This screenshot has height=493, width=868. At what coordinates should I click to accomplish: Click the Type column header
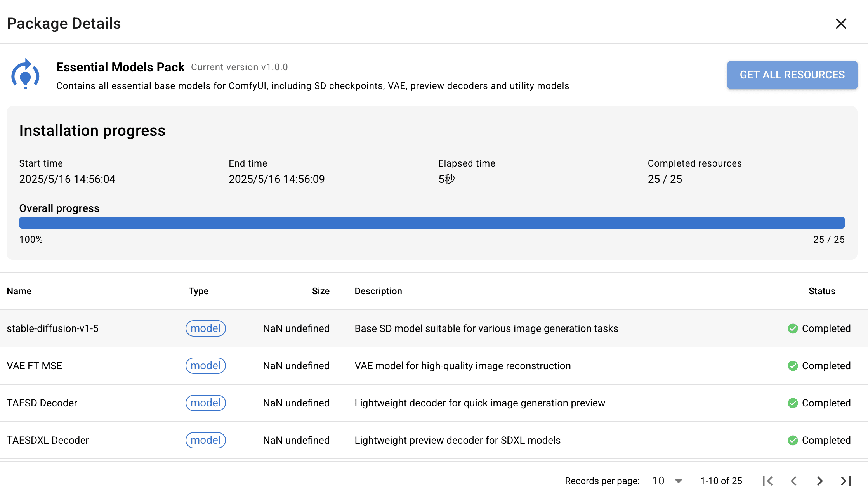click(x=198, y=291)
